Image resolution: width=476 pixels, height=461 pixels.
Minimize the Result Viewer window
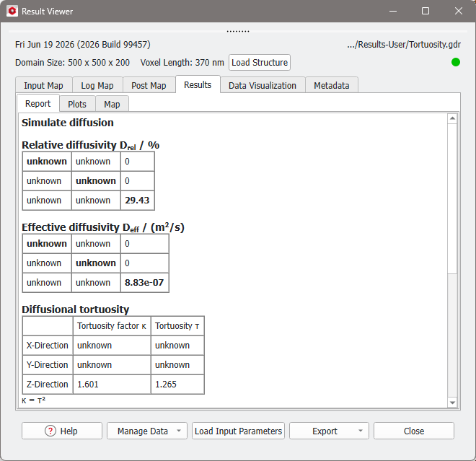coord(393,12)
